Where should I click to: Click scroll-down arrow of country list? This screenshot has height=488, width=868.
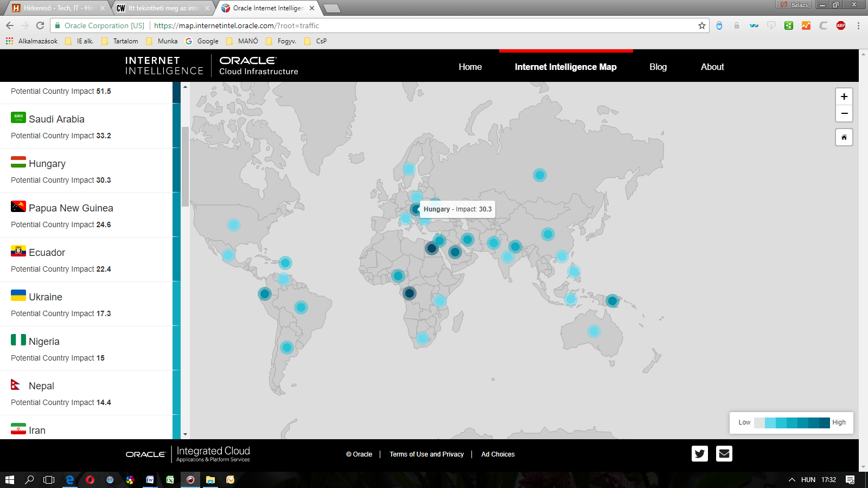pyautogui.click(x=185, y=434)
